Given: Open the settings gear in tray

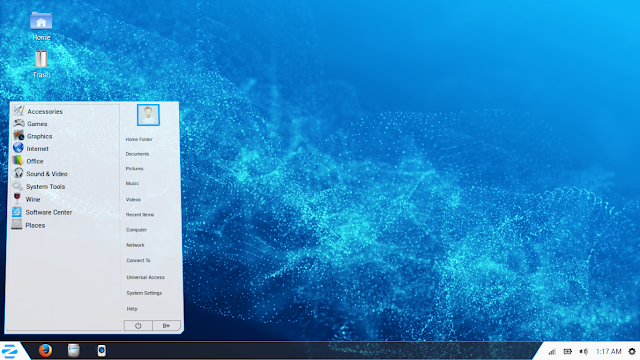Looking at the screenshot, I should (632, 351).
